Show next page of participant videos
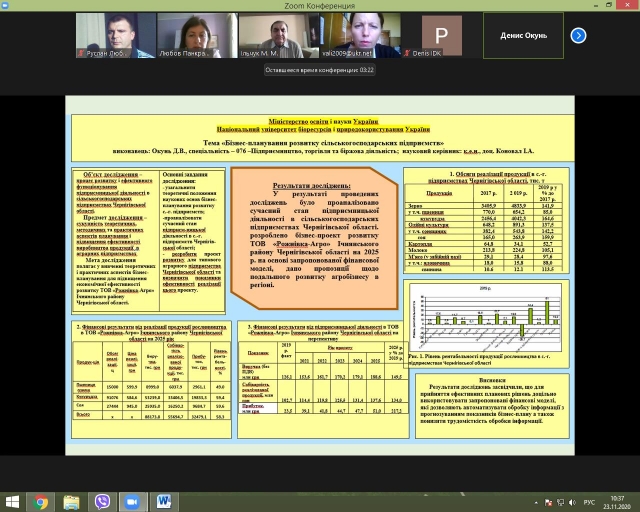Viewport: 640px width, 512px height. coord(578,36)
